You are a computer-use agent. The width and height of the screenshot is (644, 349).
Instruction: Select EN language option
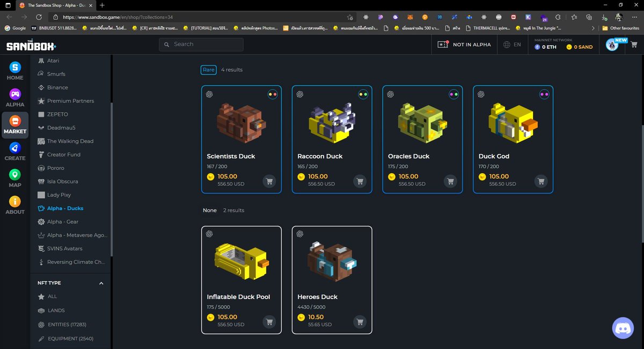point(517,45)
